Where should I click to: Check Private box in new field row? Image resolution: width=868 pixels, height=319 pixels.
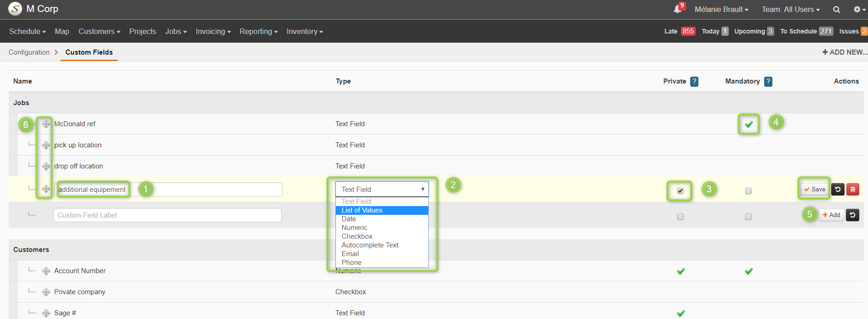coord(681,217)
